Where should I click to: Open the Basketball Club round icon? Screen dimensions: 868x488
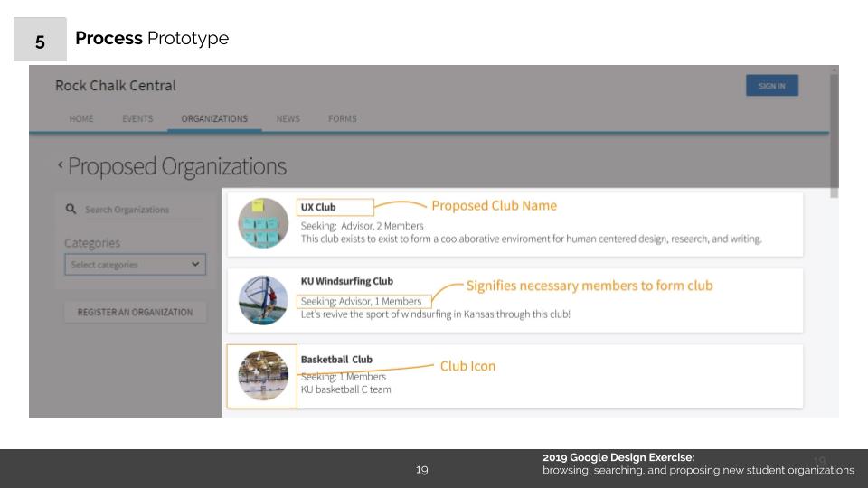point(263,376)
